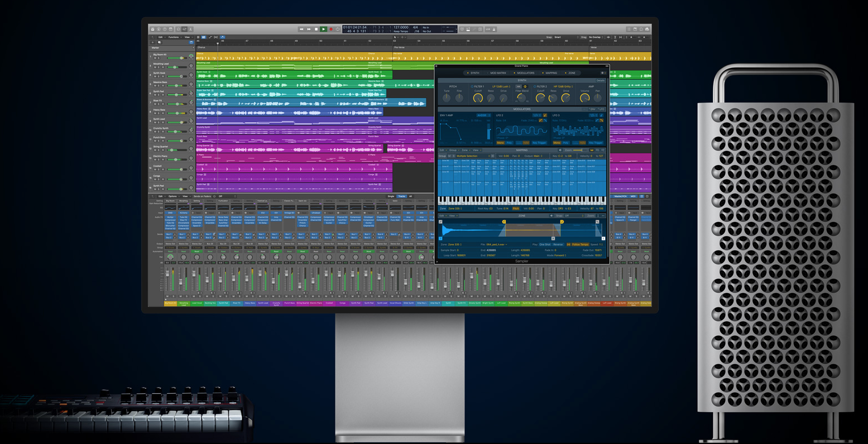Screen dimensions: 868x444
Task: Open the Note Pad icon
Action: [x=635, y=29]
